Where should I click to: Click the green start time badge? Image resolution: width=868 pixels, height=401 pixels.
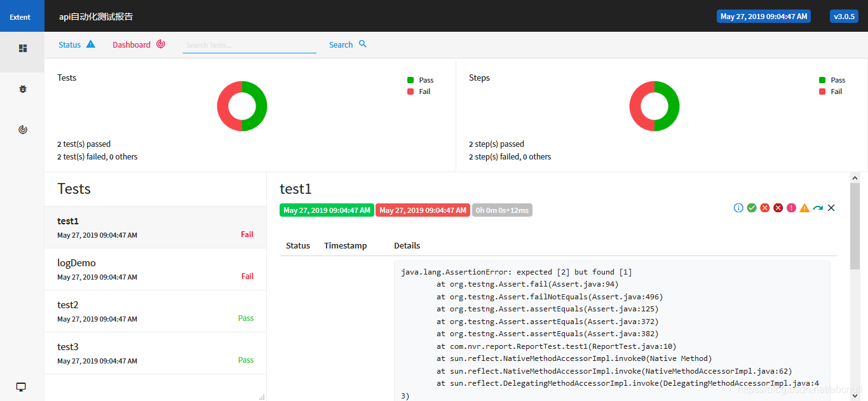pyautogui.click(x=327, y=210)
